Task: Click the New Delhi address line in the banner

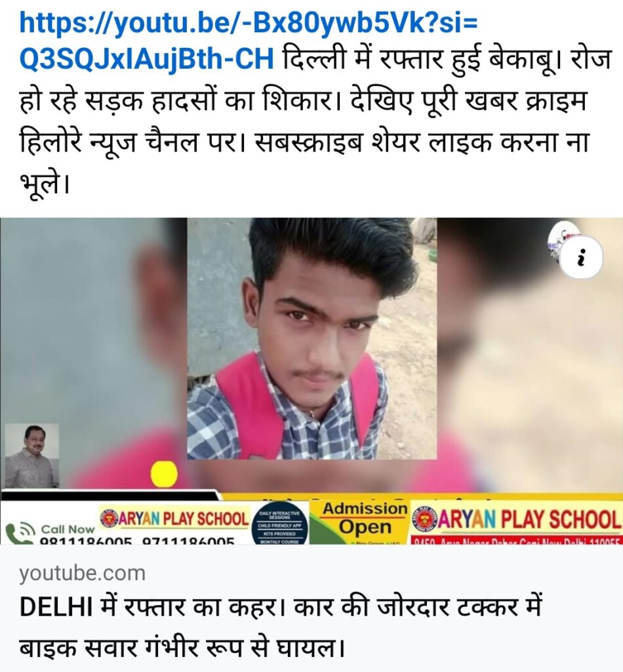Action: pyautogui.click(x=515, y=541)
